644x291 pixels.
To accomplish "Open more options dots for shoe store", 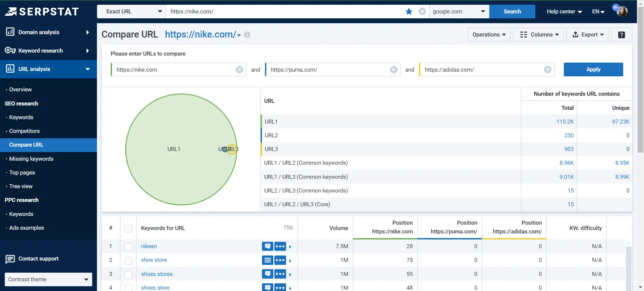I will pyautogui.click(x=280, y=260).
